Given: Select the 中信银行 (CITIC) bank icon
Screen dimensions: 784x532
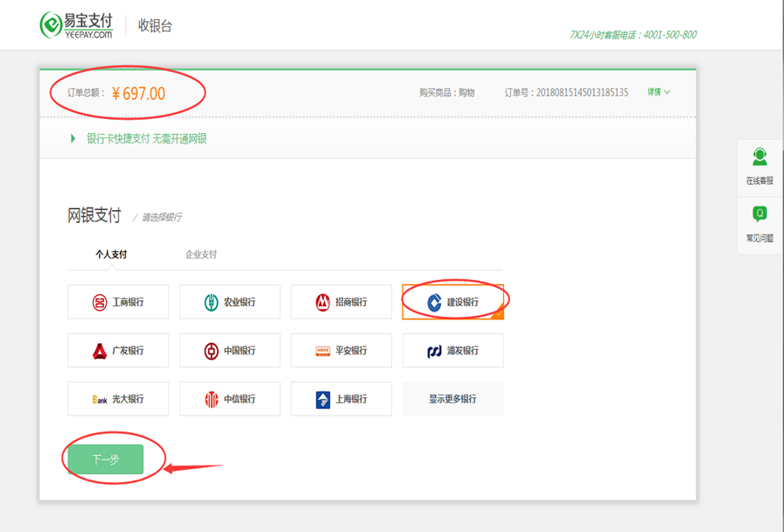Looking at the screenshot, I should pyautogui.click(x=229, y=398).
